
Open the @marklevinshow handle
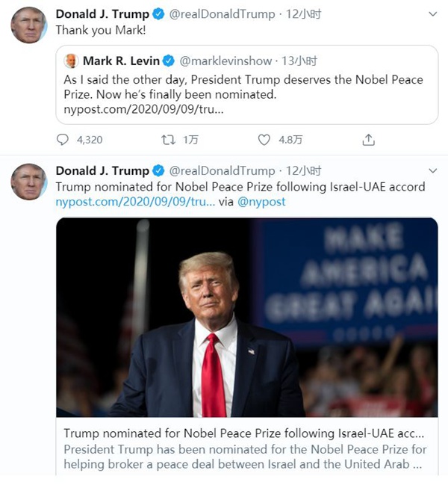click(x=225, y=61)
